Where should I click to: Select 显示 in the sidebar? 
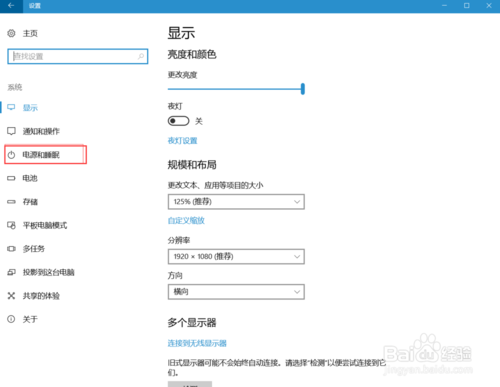point(30,108)
